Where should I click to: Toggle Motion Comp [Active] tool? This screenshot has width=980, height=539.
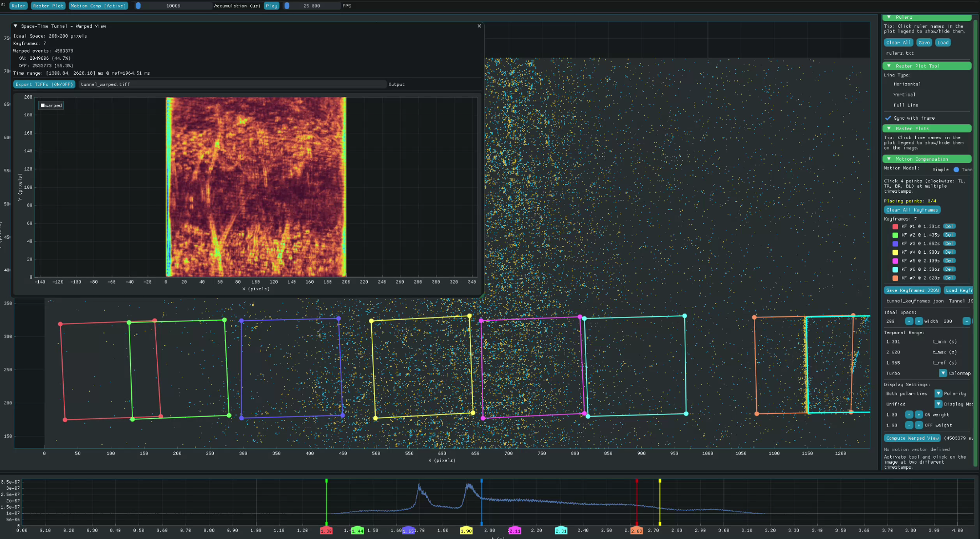coord(99,6)
